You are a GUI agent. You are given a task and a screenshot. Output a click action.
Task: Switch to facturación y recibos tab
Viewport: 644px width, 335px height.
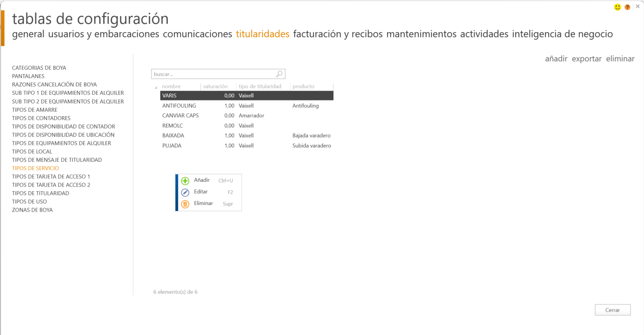coord(338,34)
